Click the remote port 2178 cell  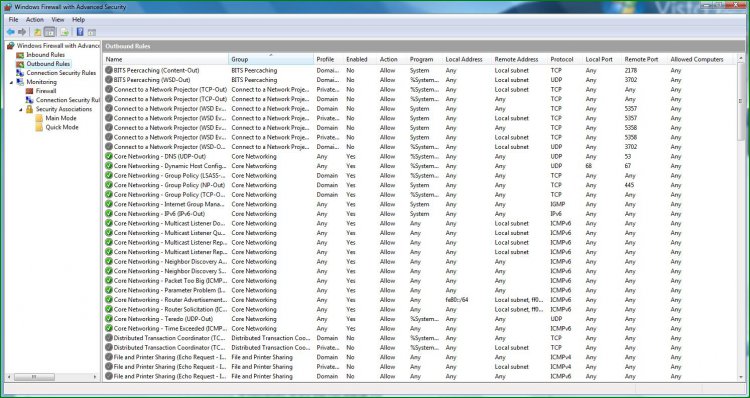(630, 70)
